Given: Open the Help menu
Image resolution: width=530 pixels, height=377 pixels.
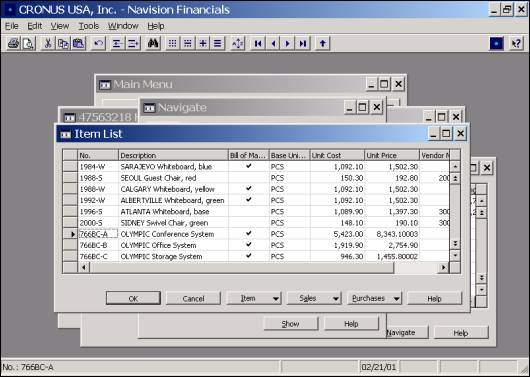Looking at the screenshot, I should tap(156, 26).
